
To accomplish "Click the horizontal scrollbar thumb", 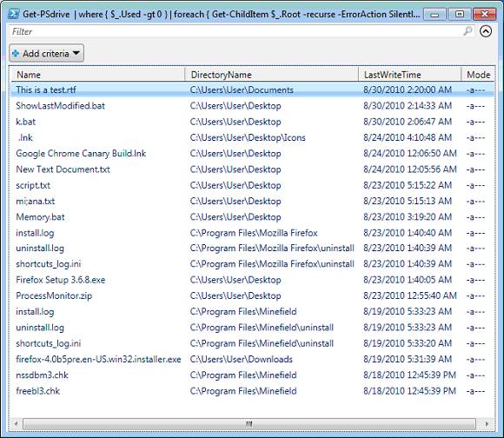I will point(249,423).
